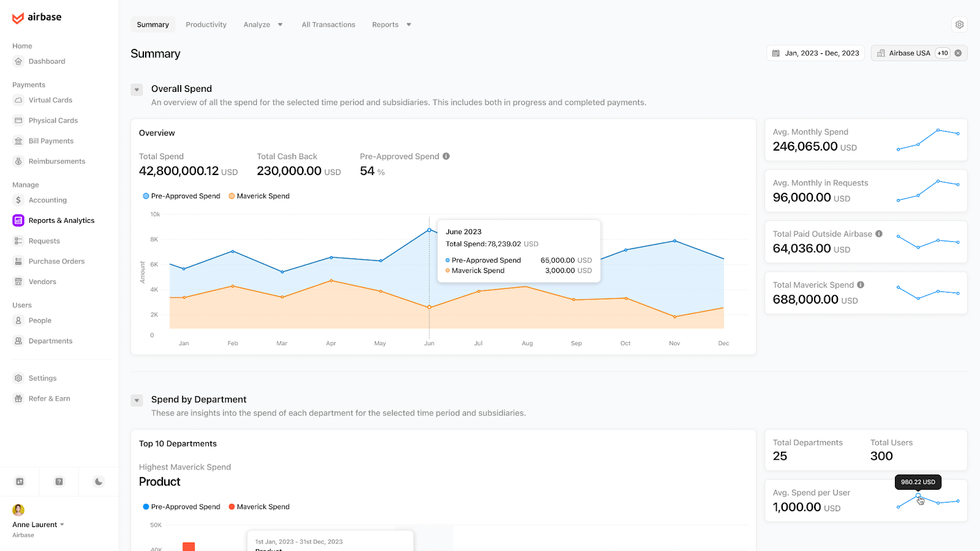Click the Settings gear icon in sidebar
Screen dimensions: 980x551
click(18, 378)
